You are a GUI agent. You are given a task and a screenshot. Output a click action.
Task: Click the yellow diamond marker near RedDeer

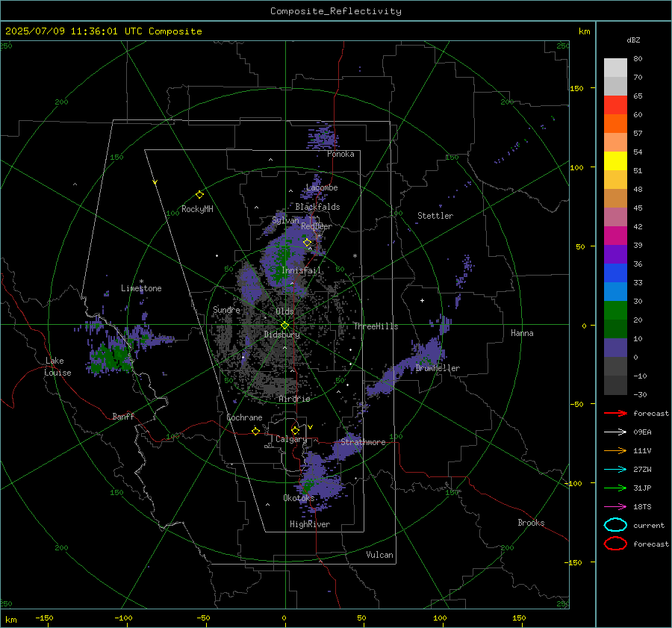point(307,243)
